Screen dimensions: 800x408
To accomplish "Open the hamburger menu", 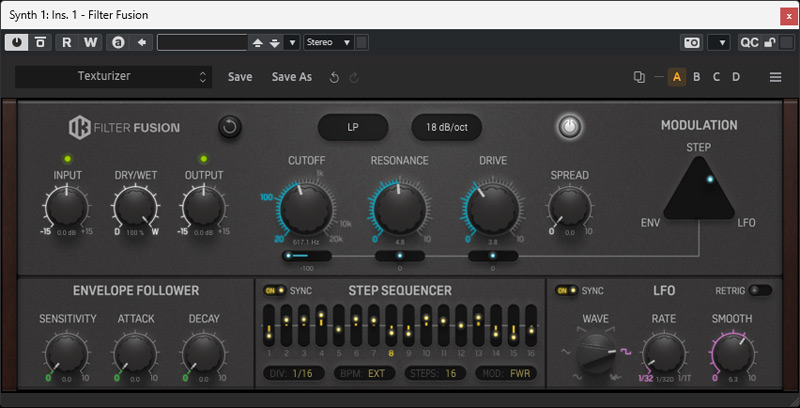I will coord(776,78).
